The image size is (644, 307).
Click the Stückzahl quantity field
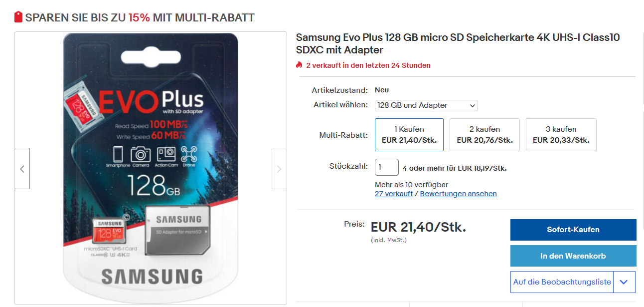[x=387, y=167]
